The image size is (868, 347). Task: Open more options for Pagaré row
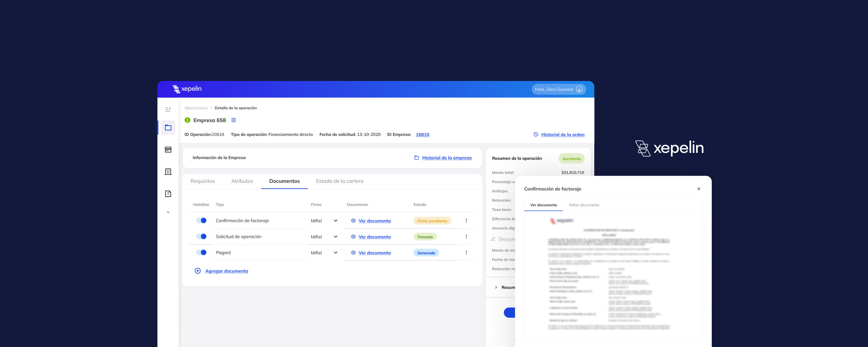466,253
